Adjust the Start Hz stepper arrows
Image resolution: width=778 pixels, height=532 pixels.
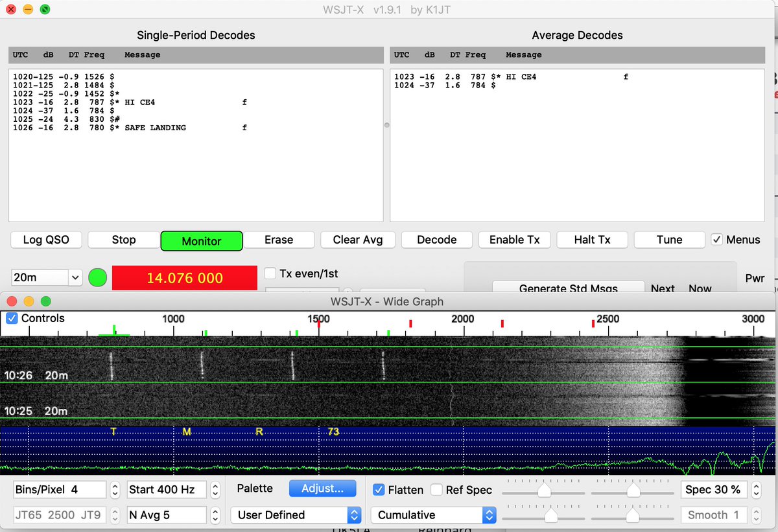point(216,490)
